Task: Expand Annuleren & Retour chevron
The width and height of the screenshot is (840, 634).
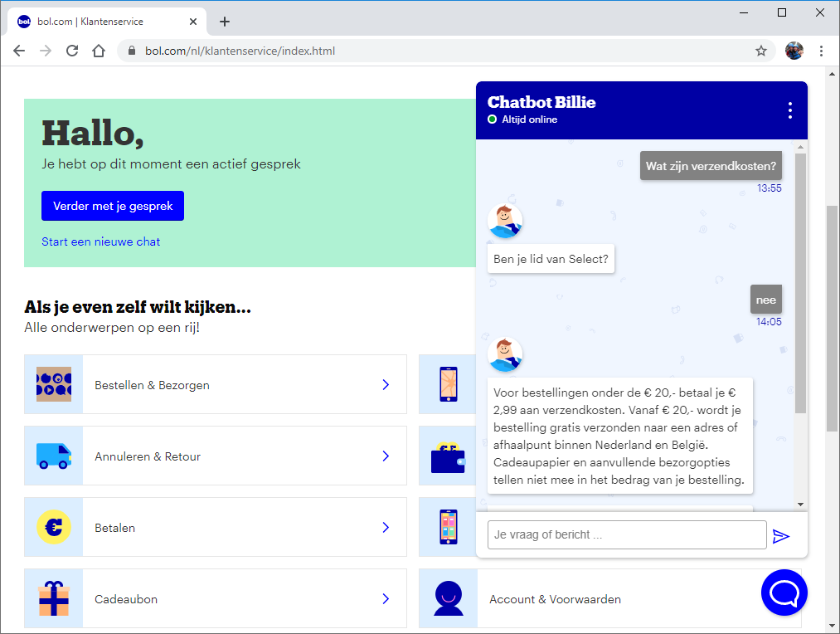Action: pos(386,456)
